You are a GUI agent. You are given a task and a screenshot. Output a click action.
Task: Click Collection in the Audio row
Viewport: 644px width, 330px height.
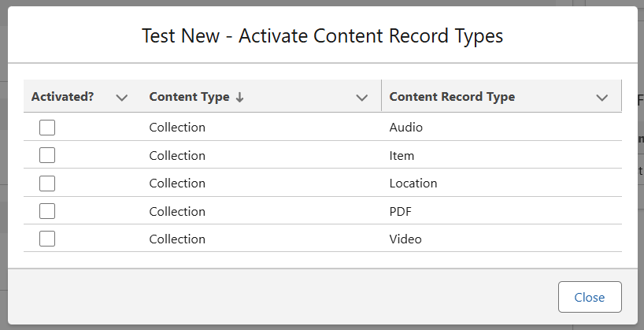tap(177, 128)
